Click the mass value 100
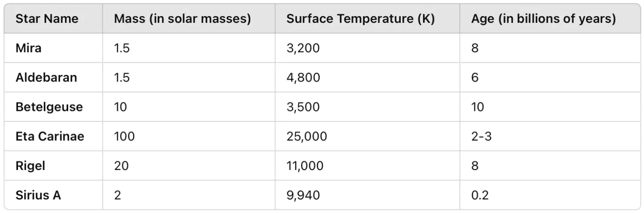This screenshot has width=644, height=213. point(124,136)
